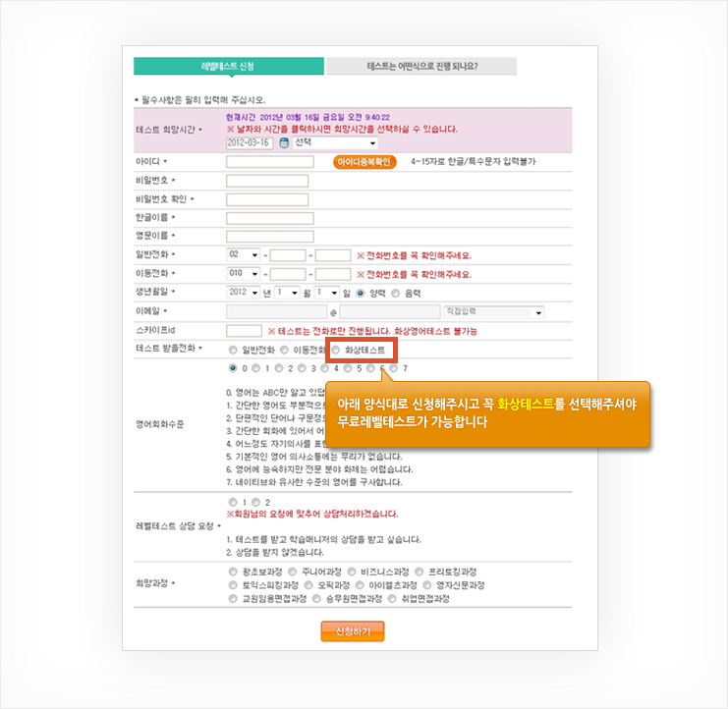This screenshot has width=728, height=709.
Task: Select the 주니어과정 course
Action: tap(293, 572)
